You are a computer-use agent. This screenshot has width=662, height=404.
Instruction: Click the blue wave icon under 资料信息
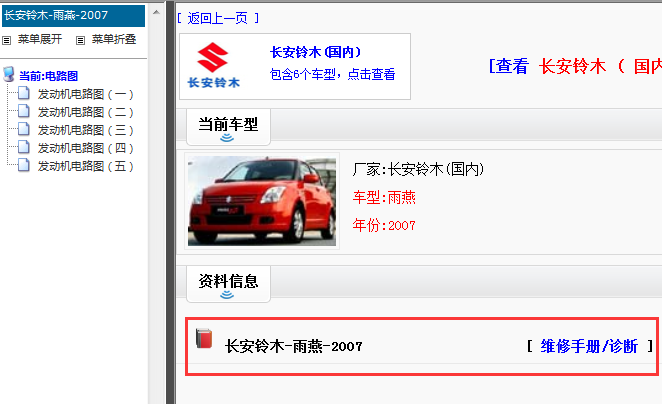pos(227,294)
